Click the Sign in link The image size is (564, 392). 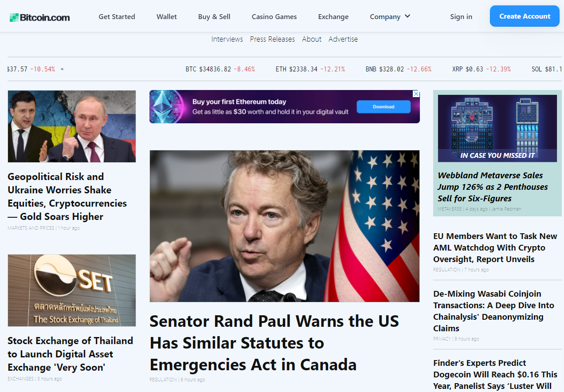(x=461, y=16)
